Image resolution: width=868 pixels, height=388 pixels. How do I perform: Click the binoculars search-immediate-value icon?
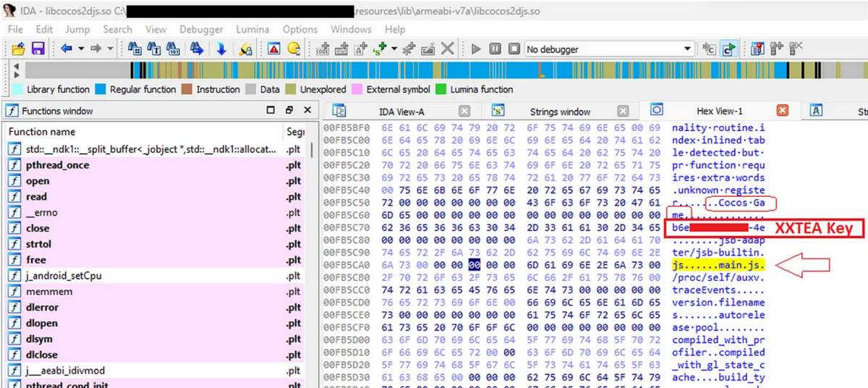135,49
